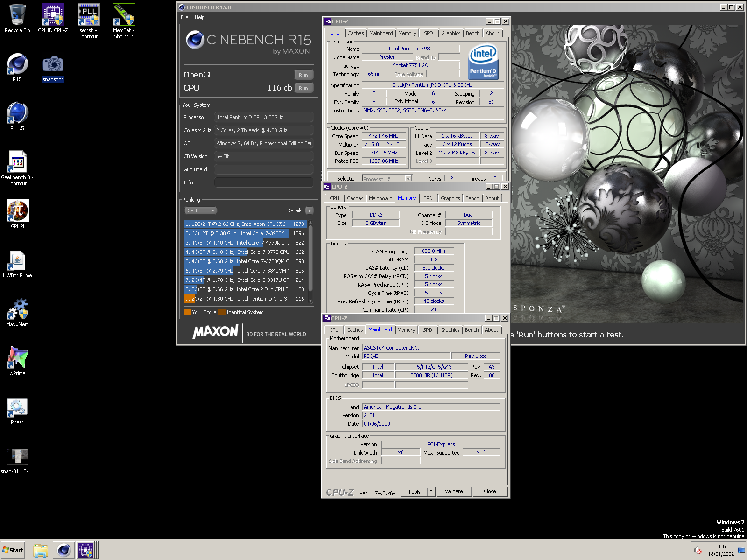Click the brown Identical System legend swatch

coord(222,312)
